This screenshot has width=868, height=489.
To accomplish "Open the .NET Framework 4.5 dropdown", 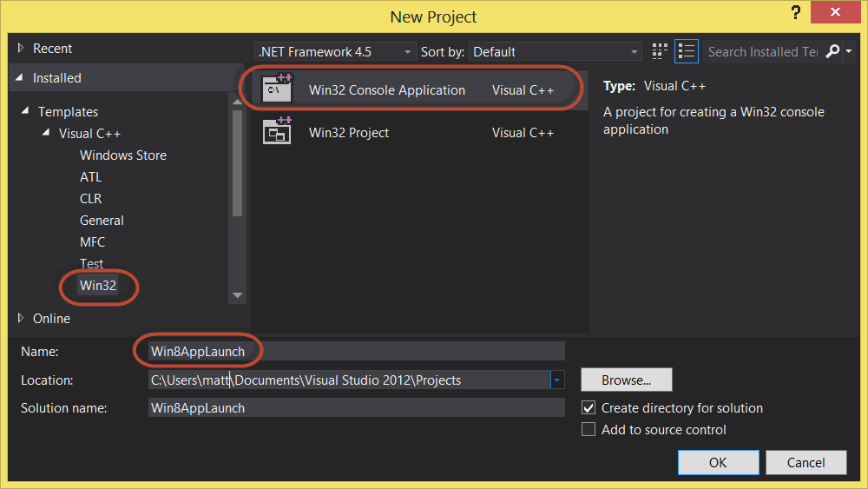I will pos(335,51).
